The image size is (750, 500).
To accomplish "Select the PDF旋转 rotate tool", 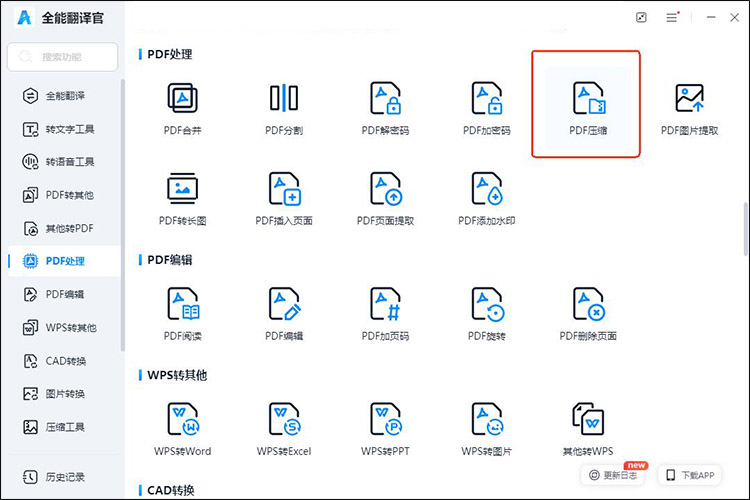I will (x=486, y=314).
